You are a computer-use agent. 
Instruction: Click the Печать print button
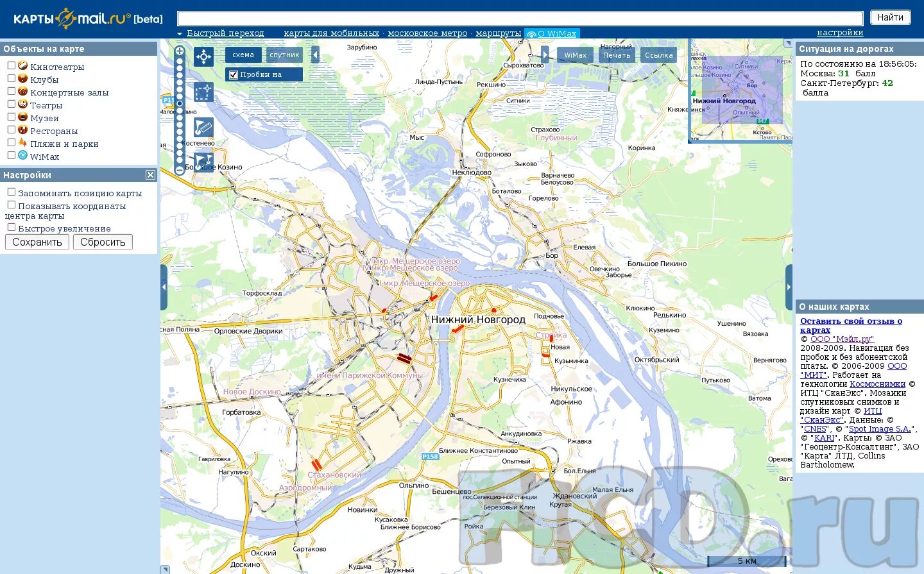pyautogui.click(x=617, y=55)
